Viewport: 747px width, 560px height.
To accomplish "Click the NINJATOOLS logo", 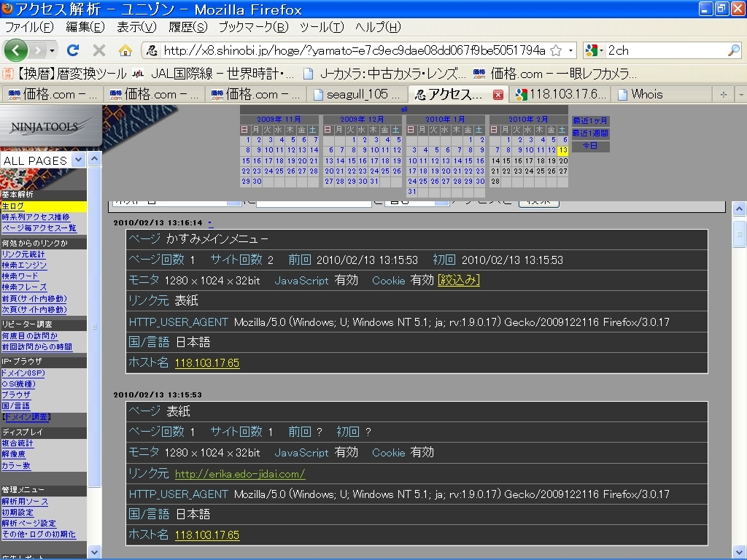I will point(45,127).
